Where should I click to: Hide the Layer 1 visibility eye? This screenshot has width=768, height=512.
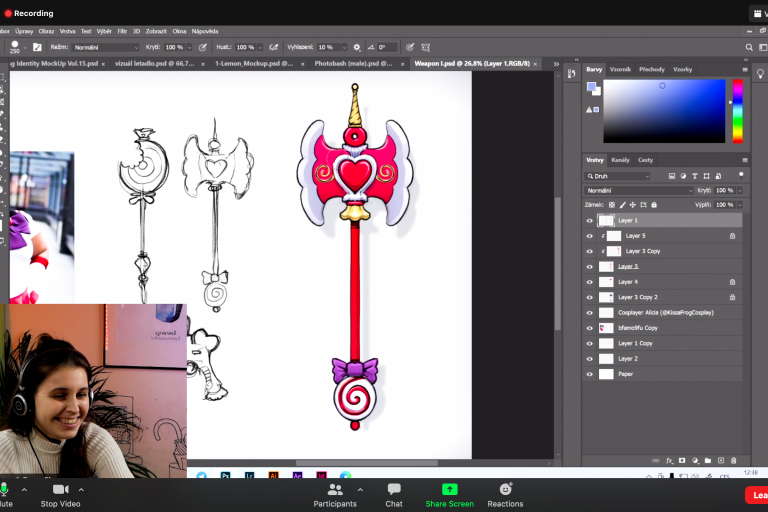[589, 220]
